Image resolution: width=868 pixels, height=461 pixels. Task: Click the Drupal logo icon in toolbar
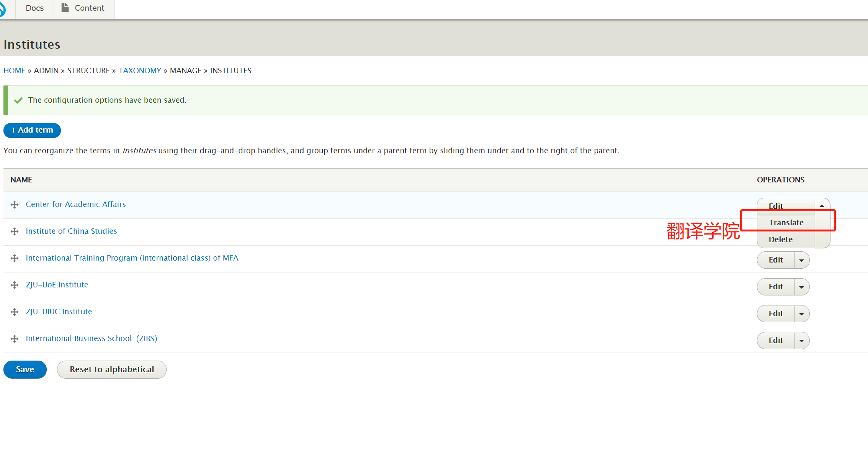(2, 8)
